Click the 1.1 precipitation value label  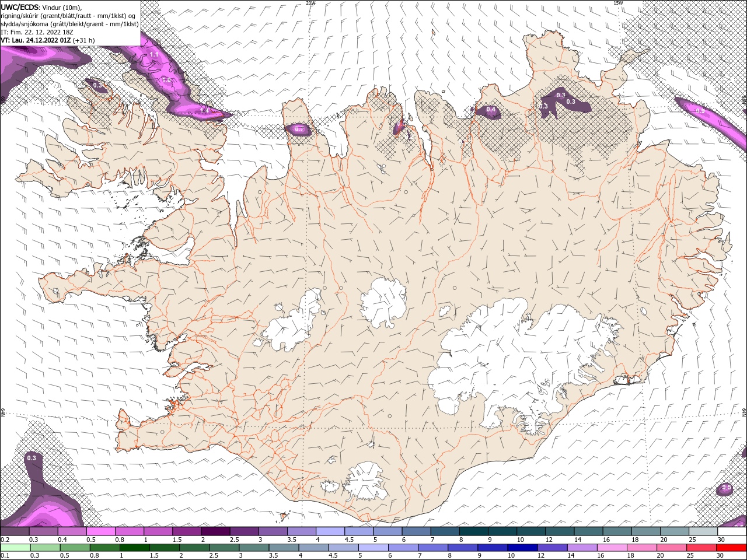[154, 54]
